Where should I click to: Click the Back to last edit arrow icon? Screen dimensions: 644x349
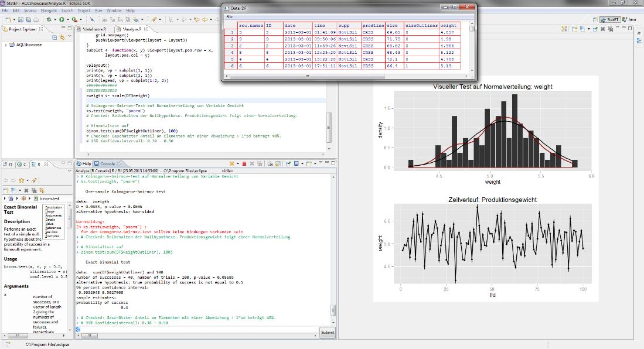pos(197,19)
